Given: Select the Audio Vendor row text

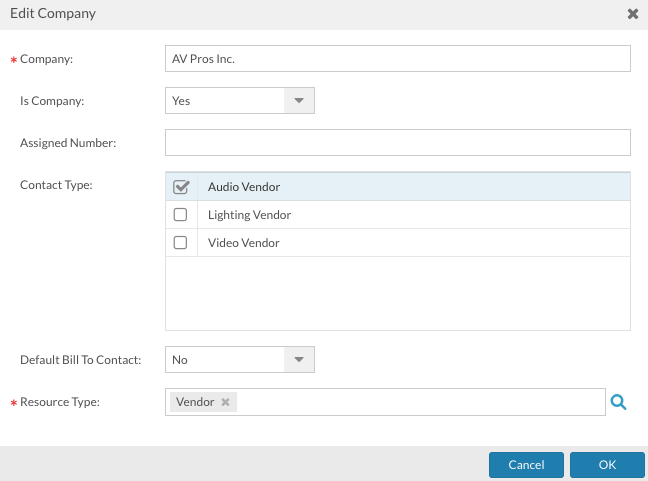Looking at the screenshot, I should tap(244, 187).
